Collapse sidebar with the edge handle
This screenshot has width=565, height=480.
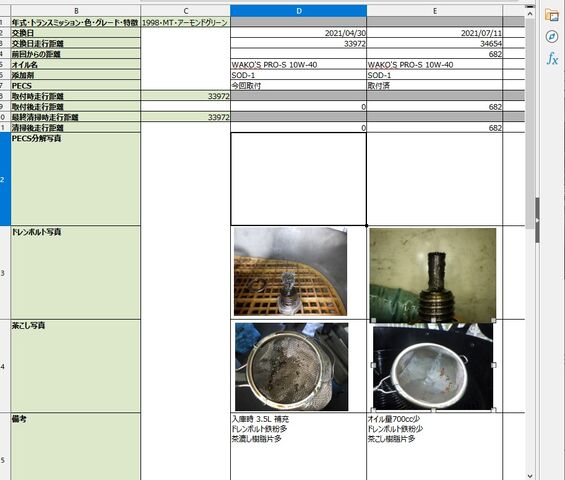[538, 220]
